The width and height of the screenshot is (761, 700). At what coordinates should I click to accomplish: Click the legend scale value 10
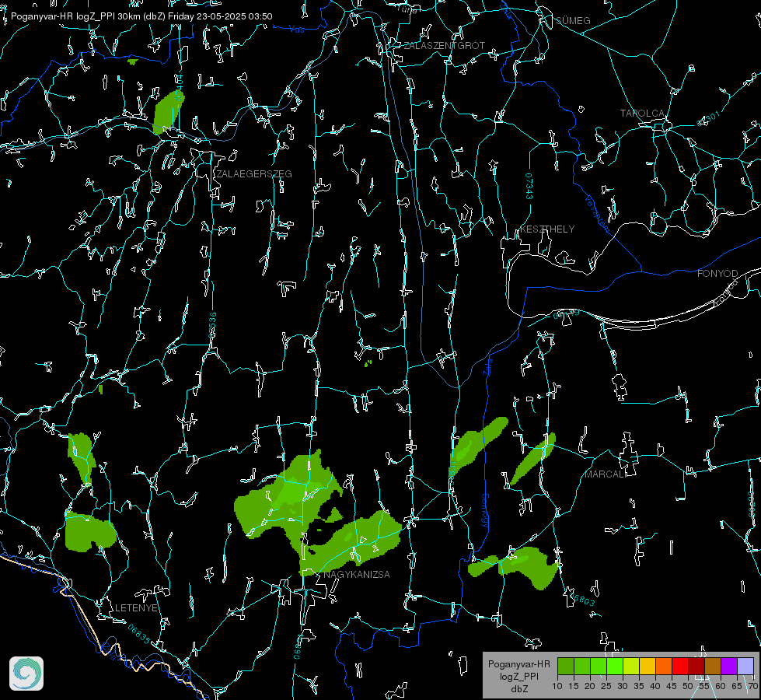(x=557, y=686)
